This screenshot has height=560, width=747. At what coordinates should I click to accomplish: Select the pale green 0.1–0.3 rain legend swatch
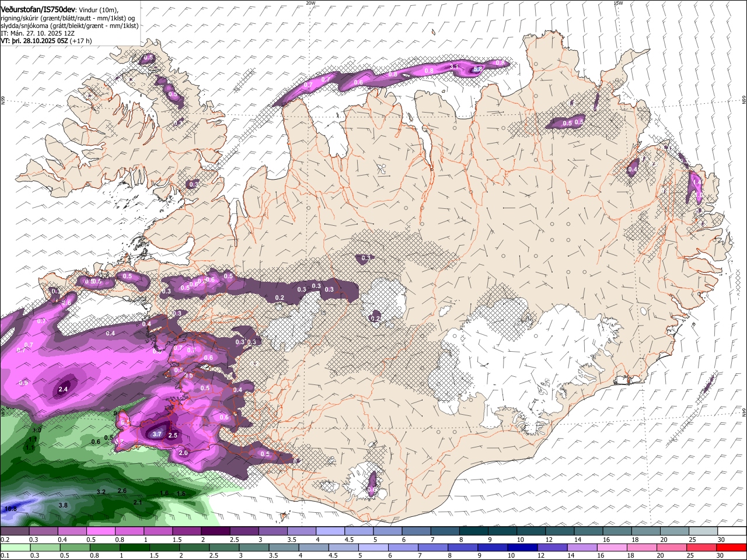[x=15, y=547]
